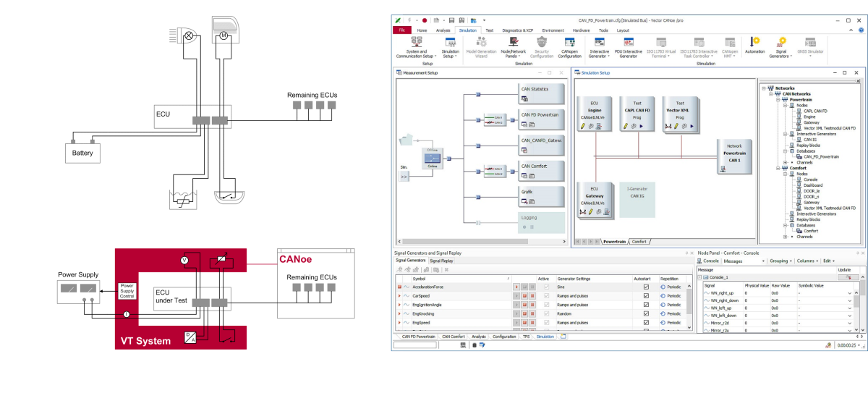
Task: Toggle Autostart checkbox for AccelerationForce
Action: click(646, 287)
